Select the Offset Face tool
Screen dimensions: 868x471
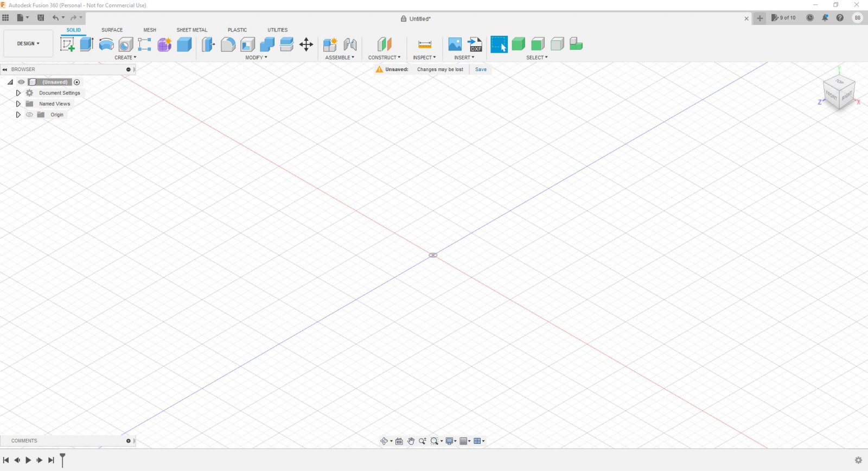(287, 44)
